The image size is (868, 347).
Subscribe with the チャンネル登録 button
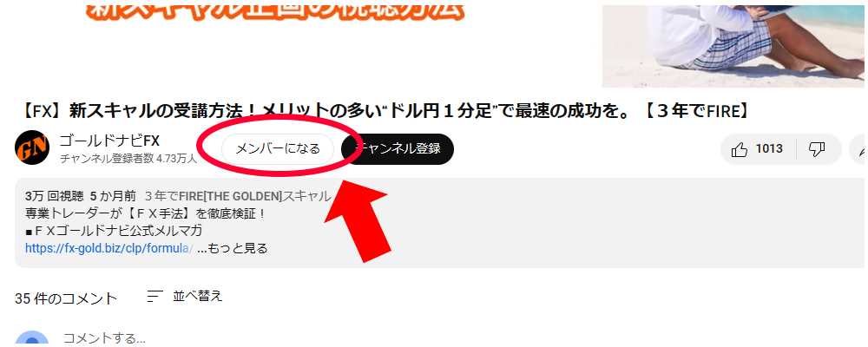point(398,149)
